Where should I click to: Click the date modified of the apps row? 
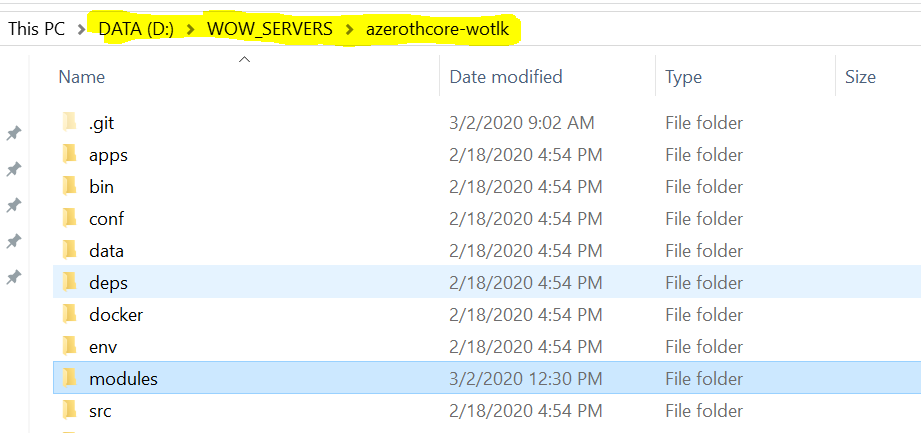526,155
